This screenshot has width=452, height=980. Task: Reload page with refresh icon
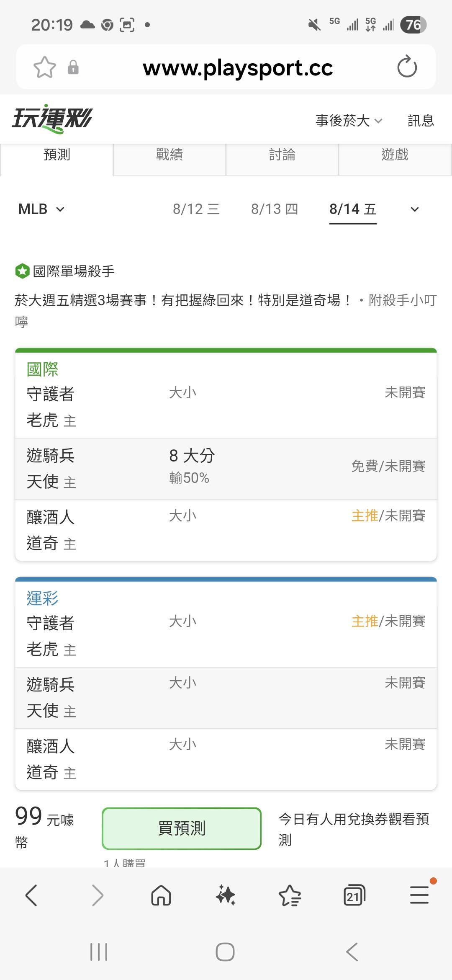click(x=407, y=67)
